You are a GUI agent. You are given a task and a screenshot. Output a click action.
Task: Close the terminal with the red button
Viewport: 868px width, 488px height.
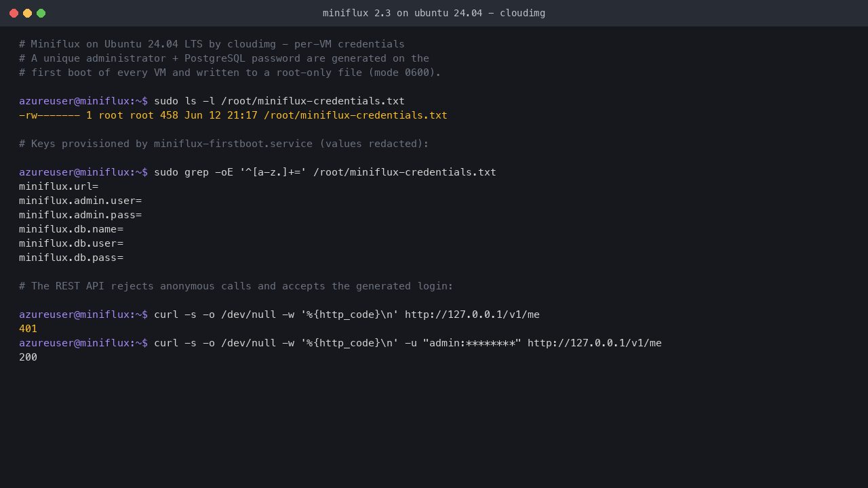(x=14, y=13)
